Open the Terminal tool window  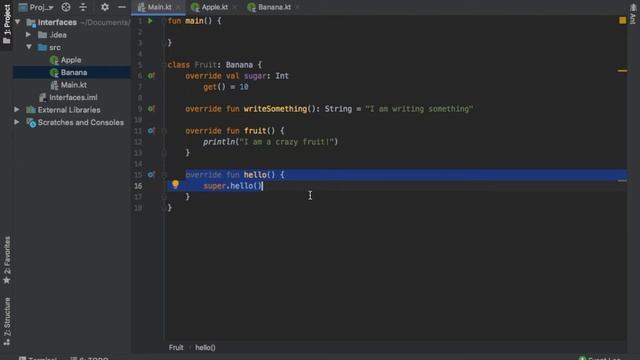click(x=38, y=358)
